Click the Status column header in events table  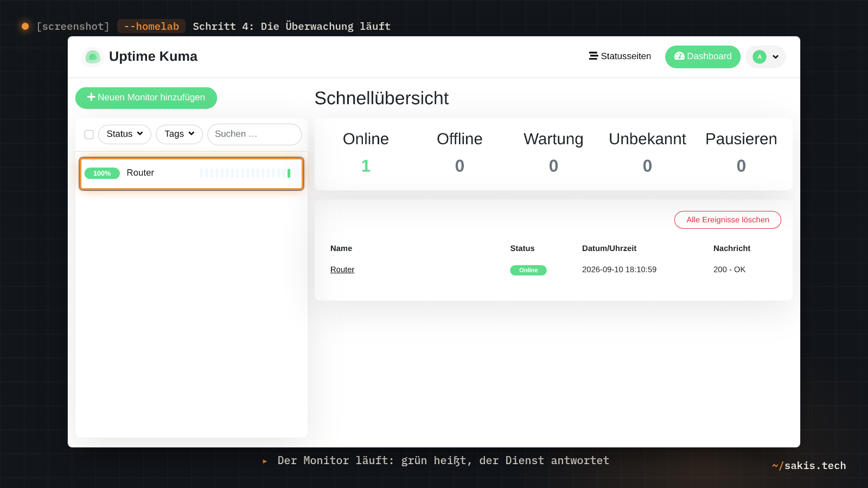tap(522, 248)
